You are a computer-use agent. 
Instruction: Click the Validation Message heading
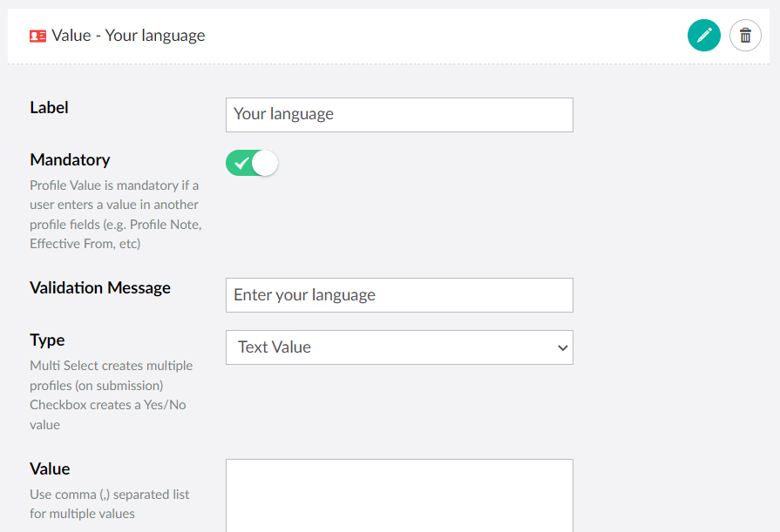[x=99, y=287]
